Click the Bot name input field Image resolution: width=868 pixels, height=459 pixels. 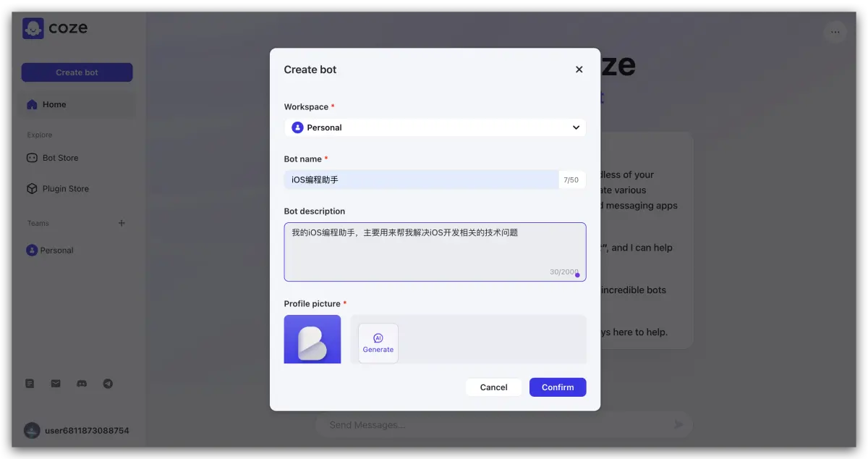[x=421, y=180]
